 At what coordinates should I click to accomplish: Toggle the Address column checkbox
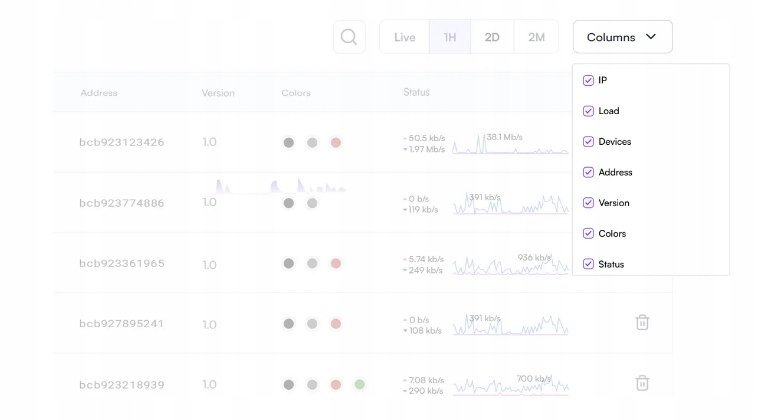tap(588, 172)
